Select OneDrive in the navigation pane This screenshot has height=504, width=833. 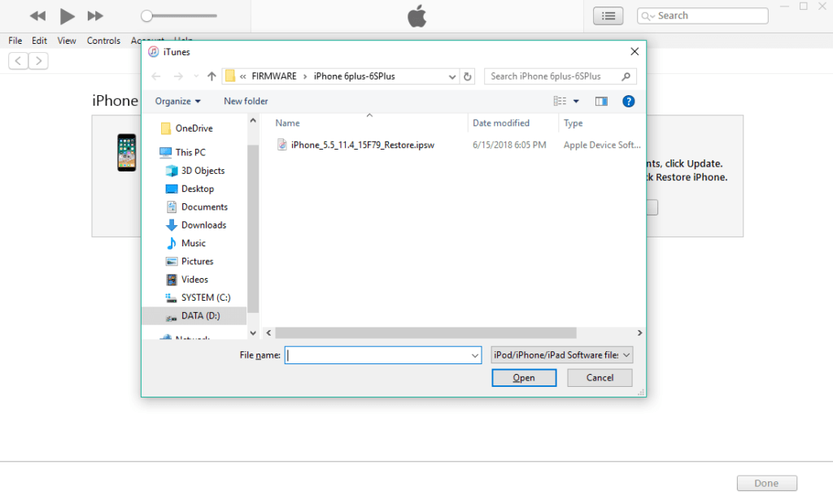point(194,128)
